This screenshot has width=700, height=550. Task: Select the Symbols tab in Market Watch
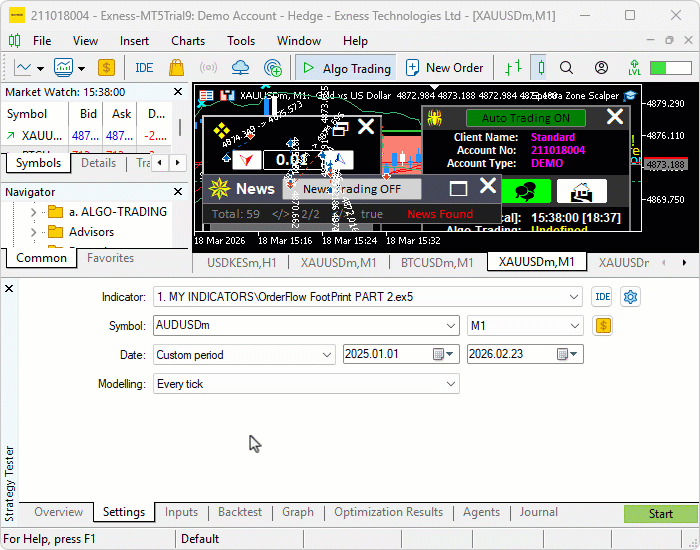pos(38,163)
